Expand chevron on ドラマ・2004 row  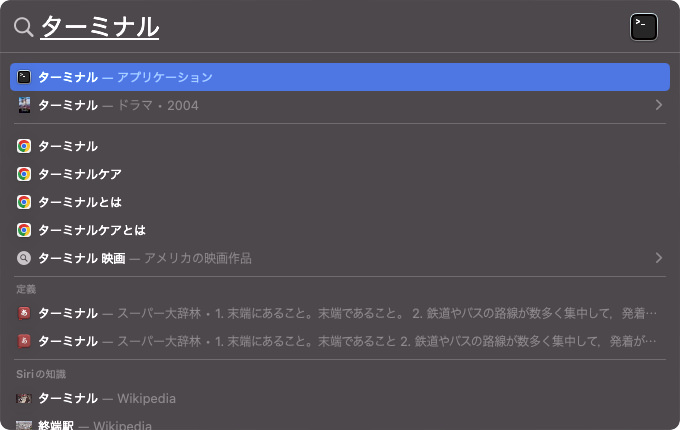(659, 105)
